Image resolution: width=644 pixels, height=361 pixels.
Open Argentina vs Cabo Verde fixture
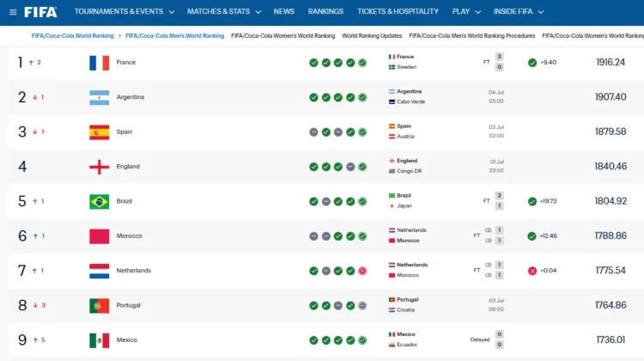click(446, 96)
